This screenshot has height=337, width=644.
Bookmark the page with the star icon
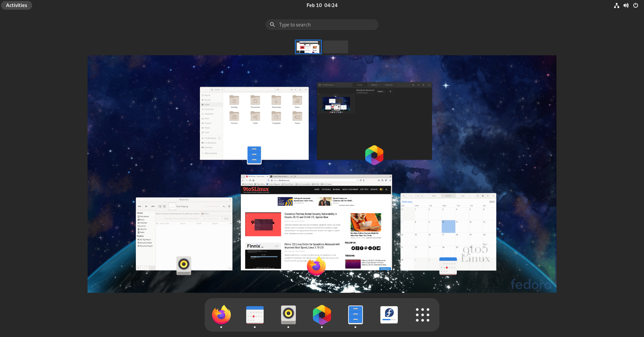[x=363, y=180]
